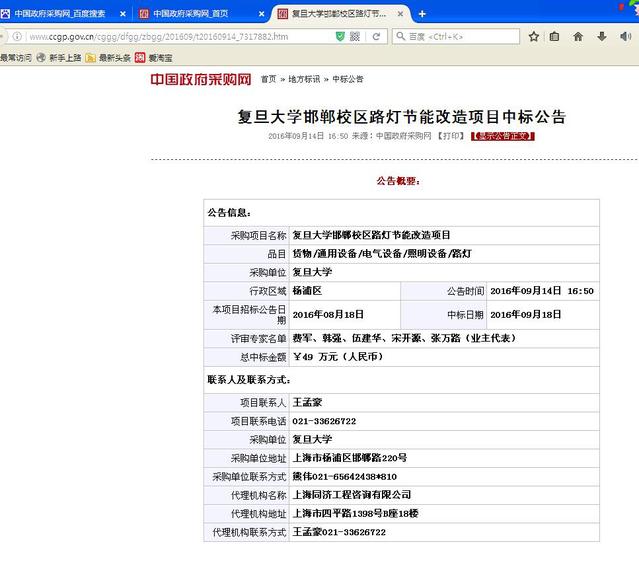The width and height of the screenshot is (639, 563).
Task: Show bookmarks list icon
Action: tap(554, 37)
